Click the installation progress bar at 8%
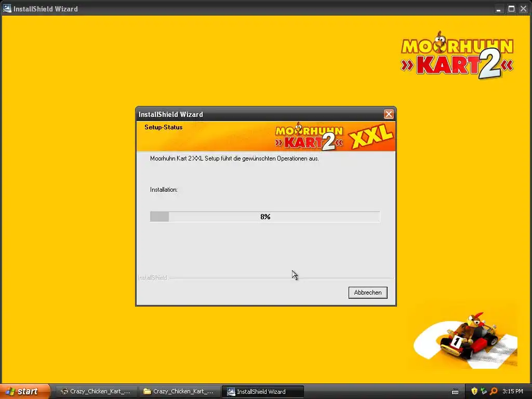The width and height of the screenshot is (532, 399). tap(265, 217)
